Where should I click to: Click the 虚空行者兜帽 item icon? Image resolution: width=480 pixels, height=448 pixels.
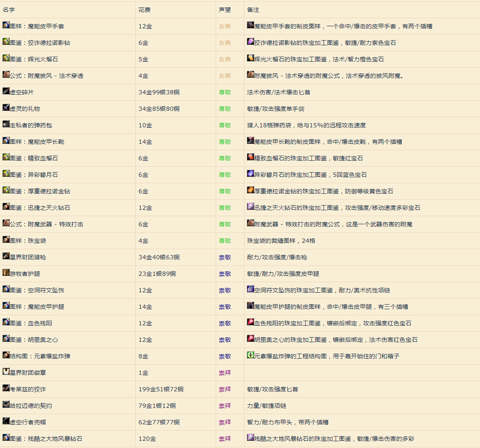point(6,421)
